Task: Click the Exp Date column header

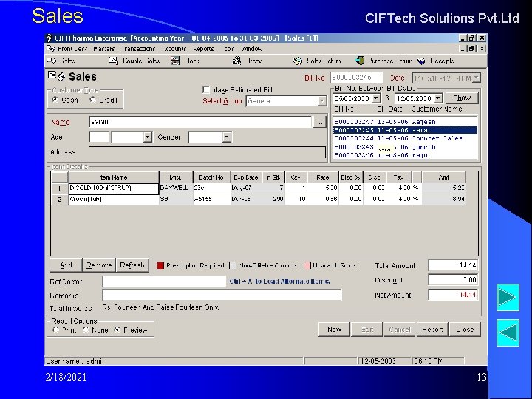Action: pyautogui.click(x=245, y=177)
